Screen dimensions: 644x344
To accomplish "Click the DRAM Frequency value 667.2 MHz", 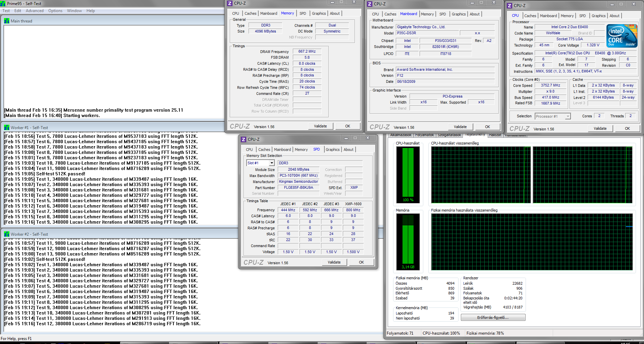I will 307,52.
